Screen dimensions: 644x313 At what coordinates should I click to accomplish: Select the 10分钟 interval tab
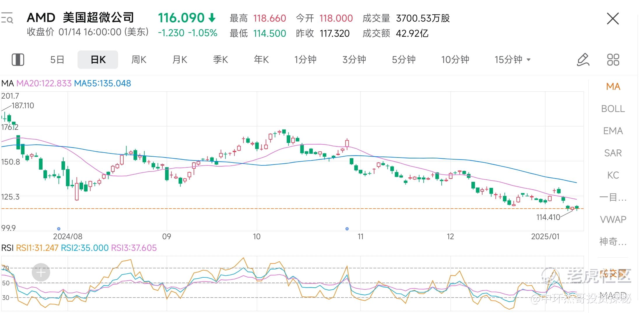coord(455,60)
